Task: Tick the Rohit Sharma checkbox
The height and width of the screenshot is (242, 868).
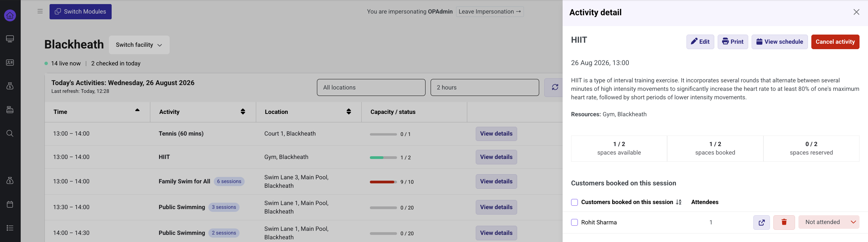Action: pos(574,222)
